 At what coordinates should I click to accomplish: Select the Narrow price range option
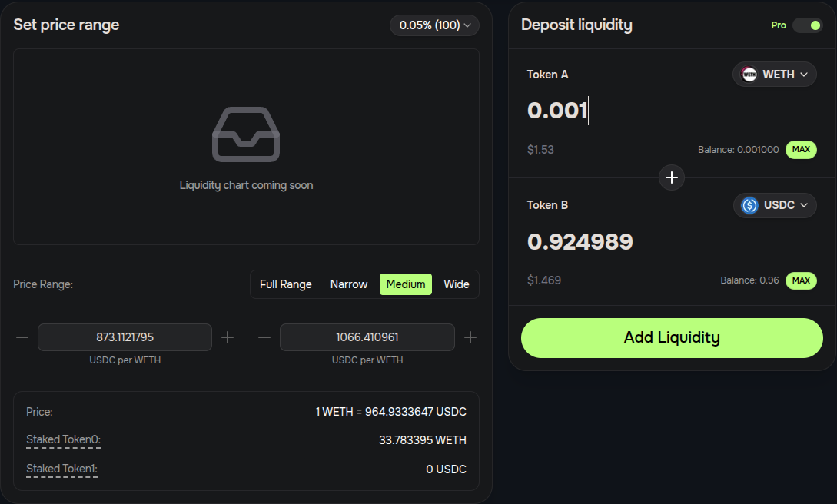349,284
